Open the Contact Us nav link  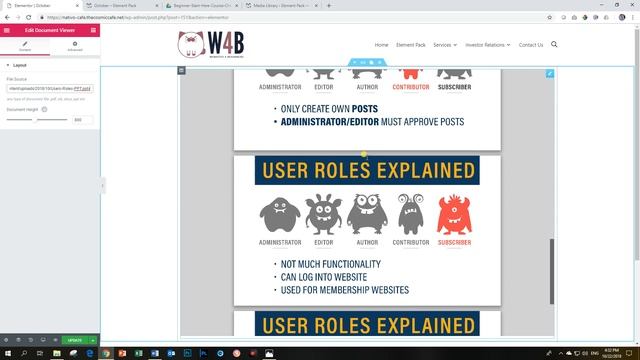[x=531, y=45]
